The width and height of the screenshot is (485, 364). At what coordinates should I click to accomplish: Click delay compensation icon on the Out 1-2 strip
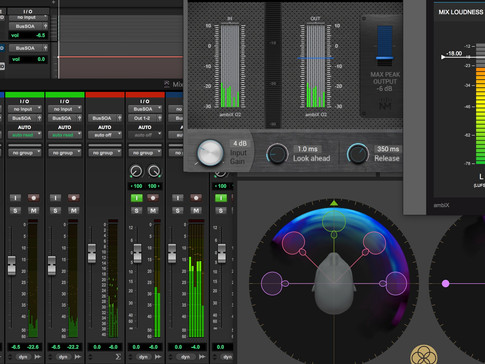[158, 357]
